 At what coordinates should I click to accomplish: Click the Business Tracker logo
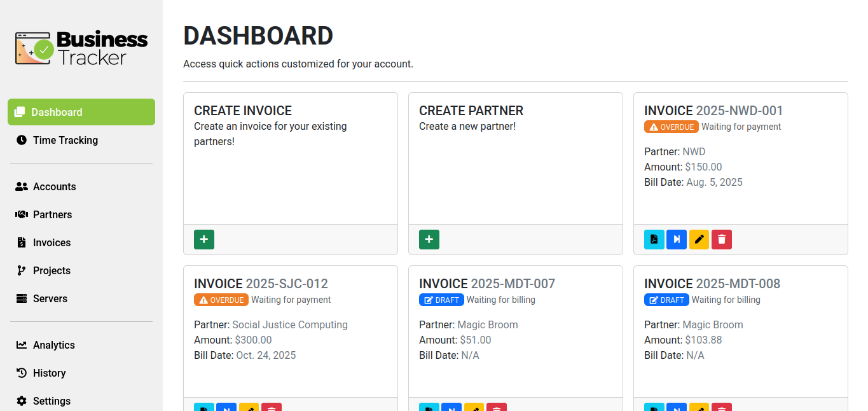tap(81, 48)
